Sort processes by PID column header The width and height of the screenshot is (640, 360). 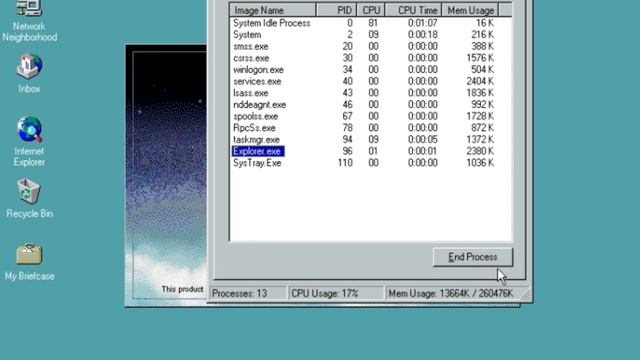pos(336,10)
